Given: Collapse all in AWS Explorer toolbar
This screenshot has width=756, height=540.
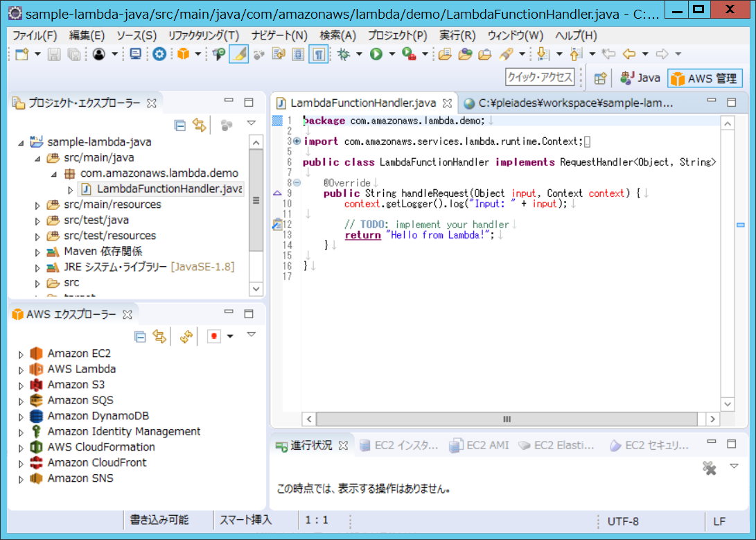Looking at the screenshot, I should coord(140,336).
